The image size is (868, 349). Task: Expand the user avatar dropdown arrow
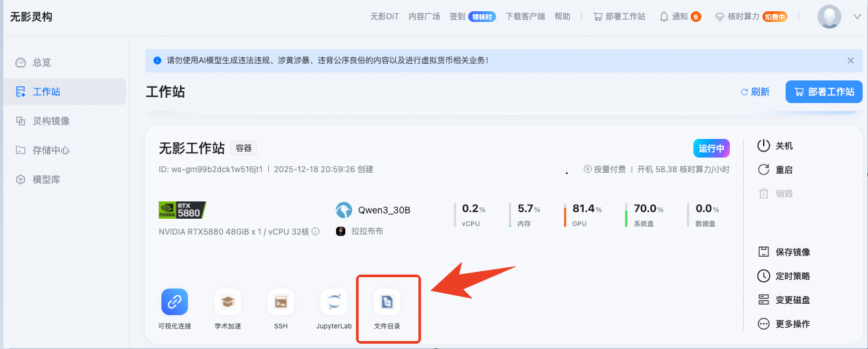857,17
